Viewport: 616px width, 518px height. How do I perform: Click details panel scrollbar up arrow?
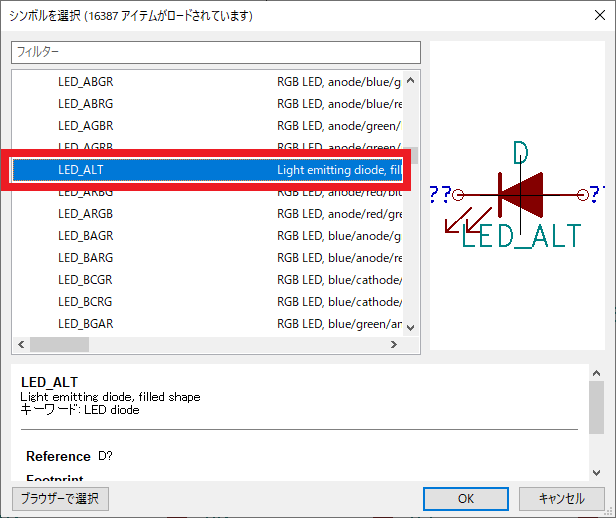coord(596,374)
